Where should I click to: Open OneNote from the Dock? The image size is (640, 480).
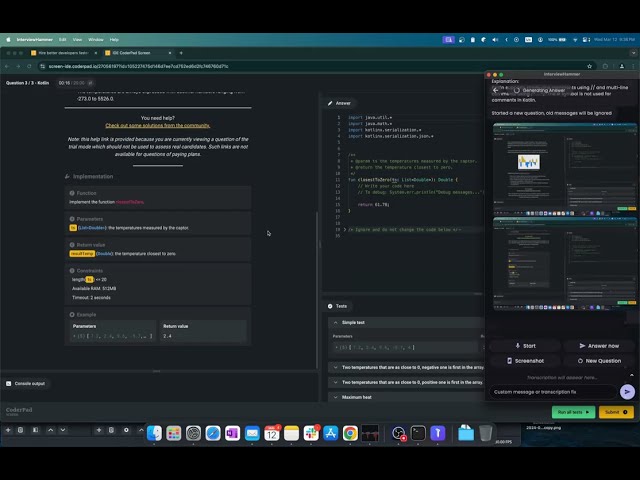click(233, 433)
